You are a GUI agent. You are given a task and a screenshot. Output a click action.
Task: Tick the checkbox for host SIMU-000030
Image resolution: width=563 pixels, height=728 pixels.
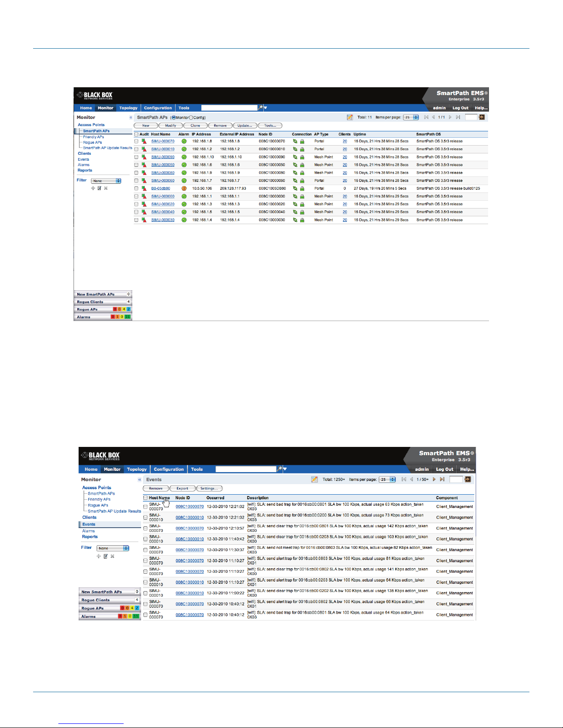[x=136, y=220]
